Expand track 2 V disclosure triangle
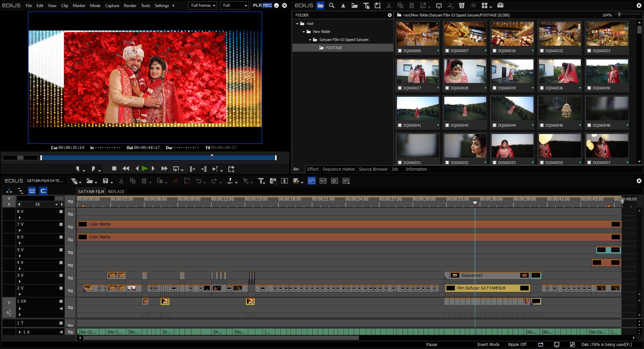 [20, 294]
